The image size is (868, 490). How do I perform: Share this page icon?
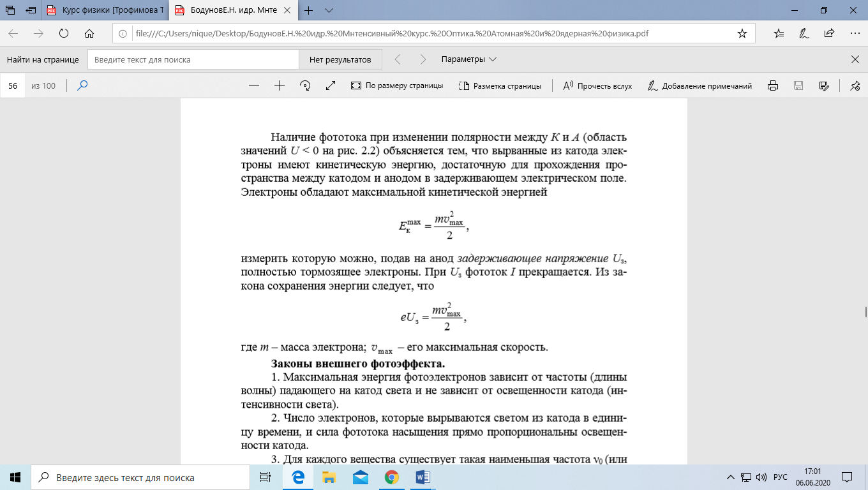pos(829,33)
